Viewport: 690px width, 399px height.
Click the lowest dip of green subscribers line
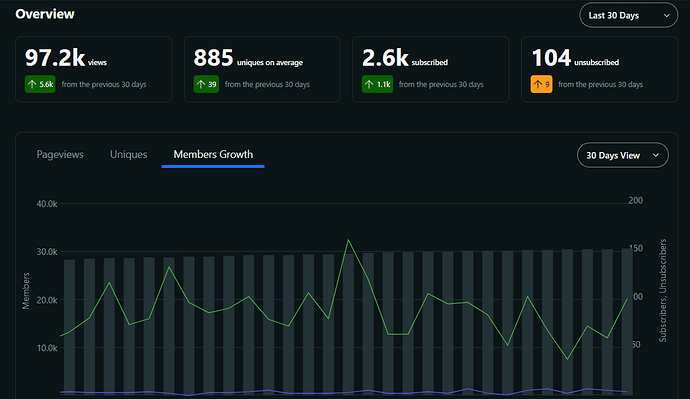[x=567, y=359]
